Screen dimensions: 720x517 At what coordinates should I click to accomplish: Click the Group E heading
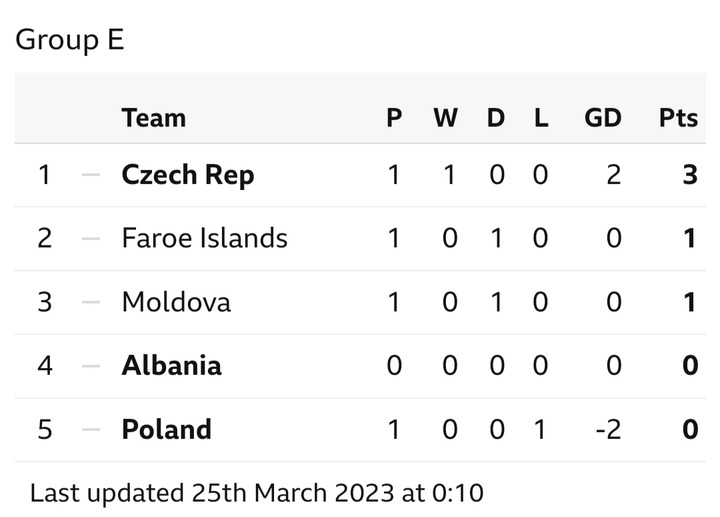(x=70, y=40)
